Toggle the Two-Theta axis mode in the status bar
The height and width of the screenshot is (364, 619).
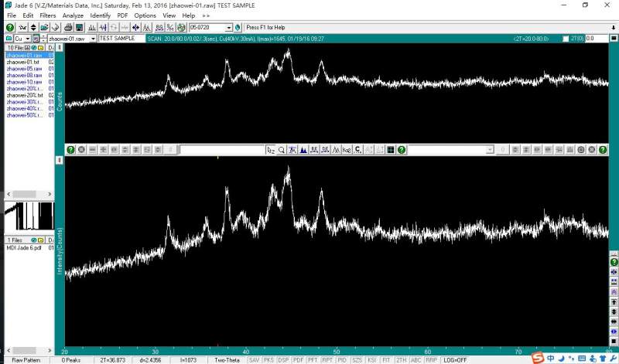(227, 360)
